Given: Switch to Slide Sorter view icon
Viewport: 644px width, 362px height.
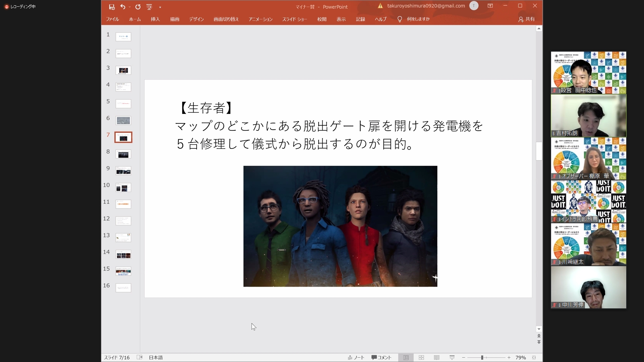Looking at the screenshot, I should click(421, 358).
